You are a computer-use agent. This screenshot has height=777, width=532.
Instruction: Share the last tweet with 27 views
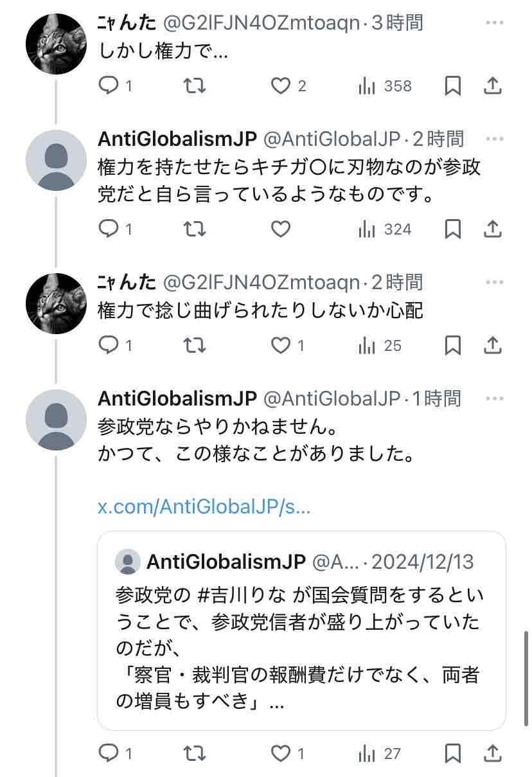[x=492, y=753]
